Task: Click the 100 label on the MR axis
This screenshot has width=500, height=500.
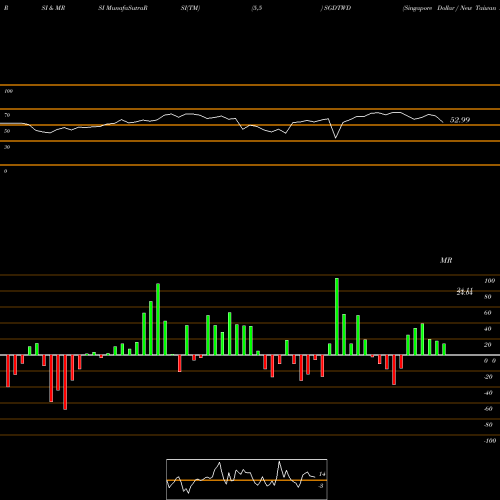Action: (490, 281)
